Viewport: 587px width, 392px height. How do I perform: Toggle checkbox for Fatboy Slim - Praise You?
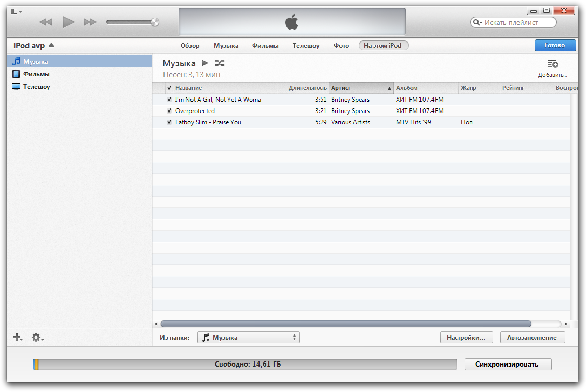click(x=169, y=122)
